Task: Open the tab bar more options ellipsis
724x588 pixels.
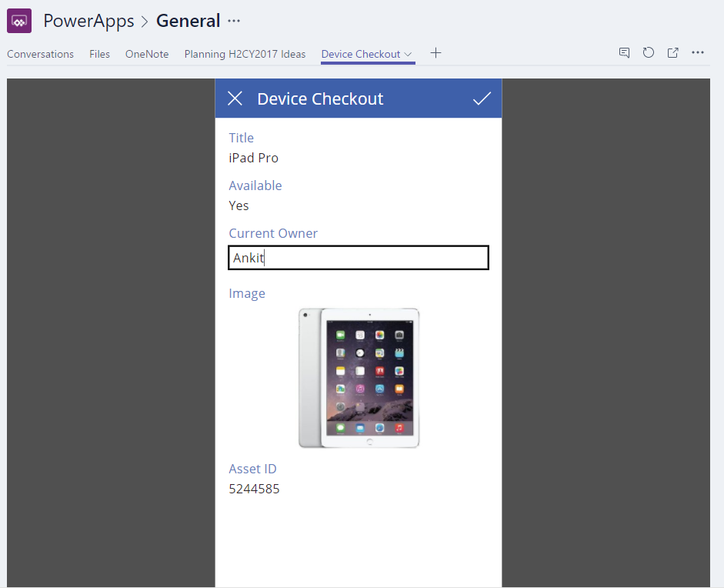Action: tap(698, 52)
